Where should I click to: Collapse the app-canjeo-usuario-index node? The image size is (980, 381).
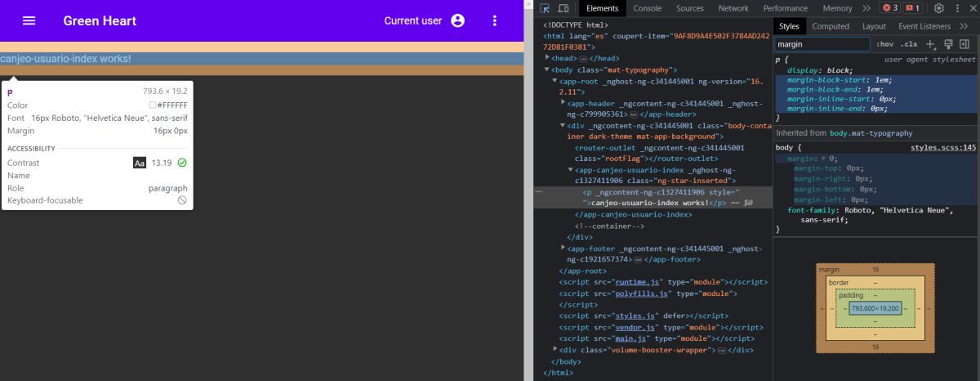pos(570,170)
